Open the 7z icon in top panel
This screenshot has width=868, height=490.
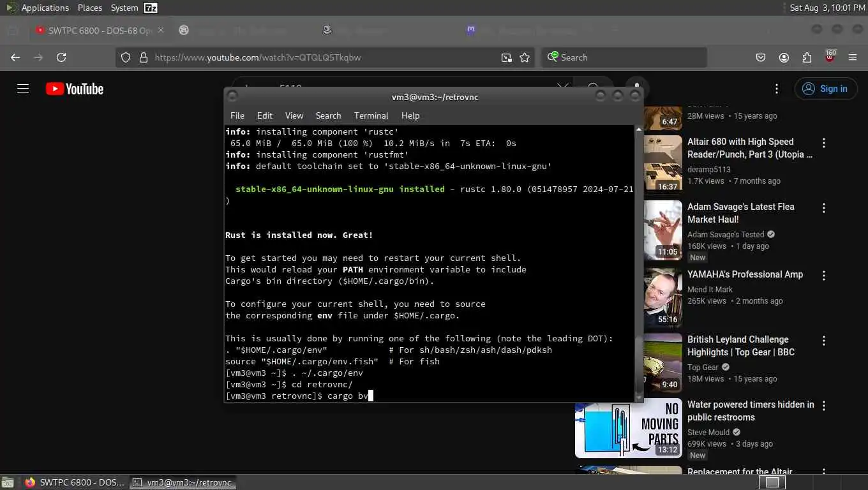tap(151, 8)
